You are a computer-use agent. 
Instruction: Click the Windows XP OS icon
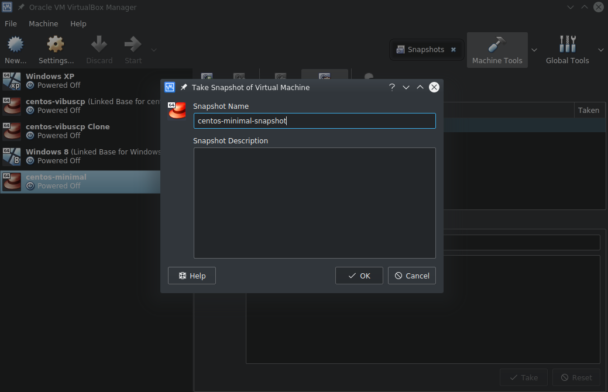(x=12, y=81)
